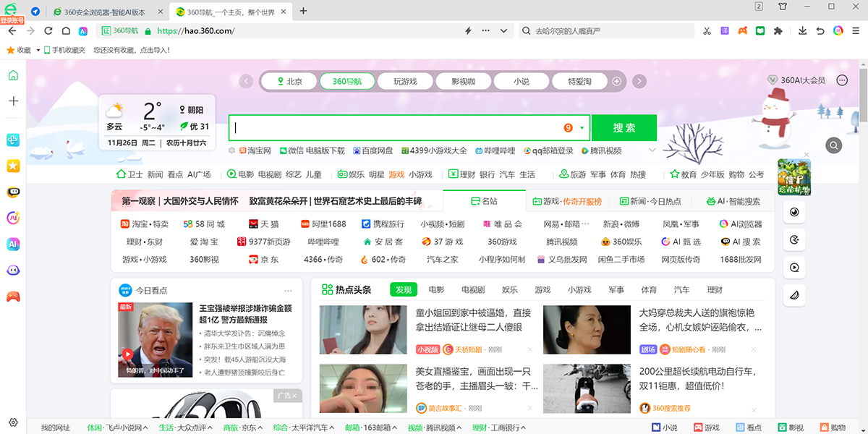This screenshot has width=868, height=434.
Task: Click the green 搜索 button
Action: click(x=624, y=128)
